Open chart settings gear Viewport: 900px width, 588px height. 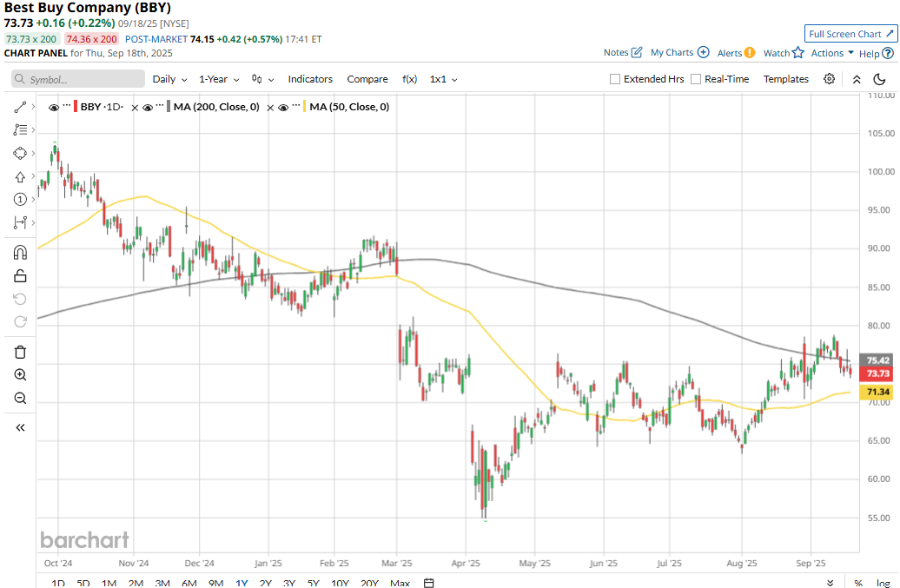(829, 79)
